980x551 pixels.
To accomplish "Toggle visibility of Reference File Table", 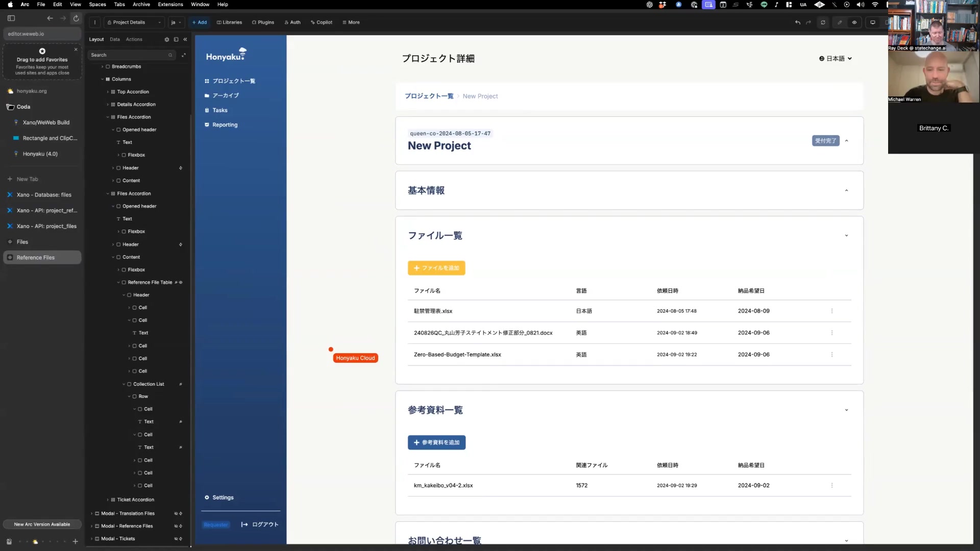I will (x=181, y=282).
